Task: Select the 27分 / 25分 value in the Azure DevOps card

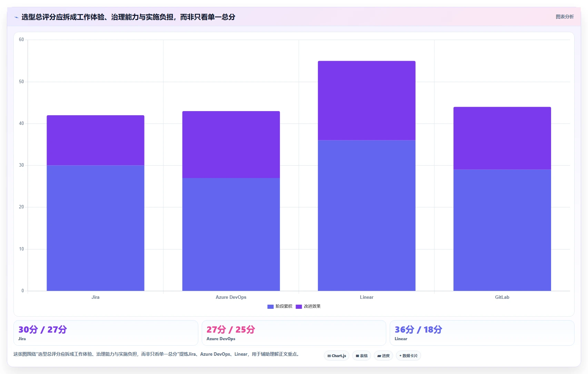Action: (231, 329)
